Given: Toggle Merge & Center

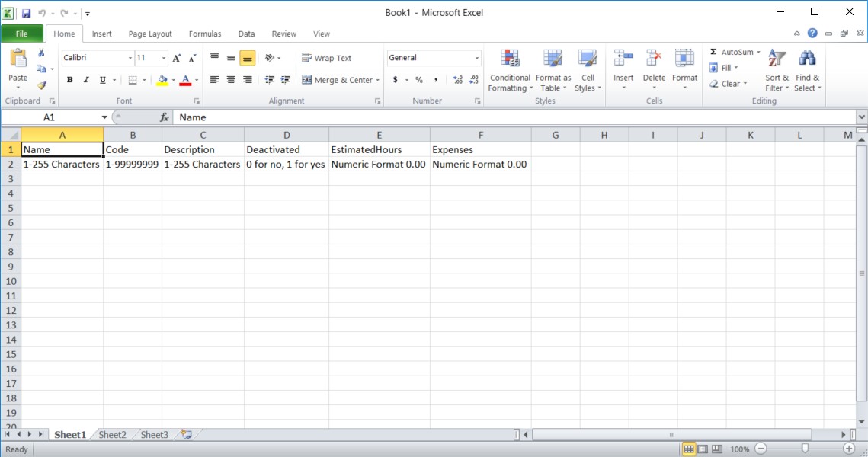Looking at the screenshot, I should pos(337,80).
